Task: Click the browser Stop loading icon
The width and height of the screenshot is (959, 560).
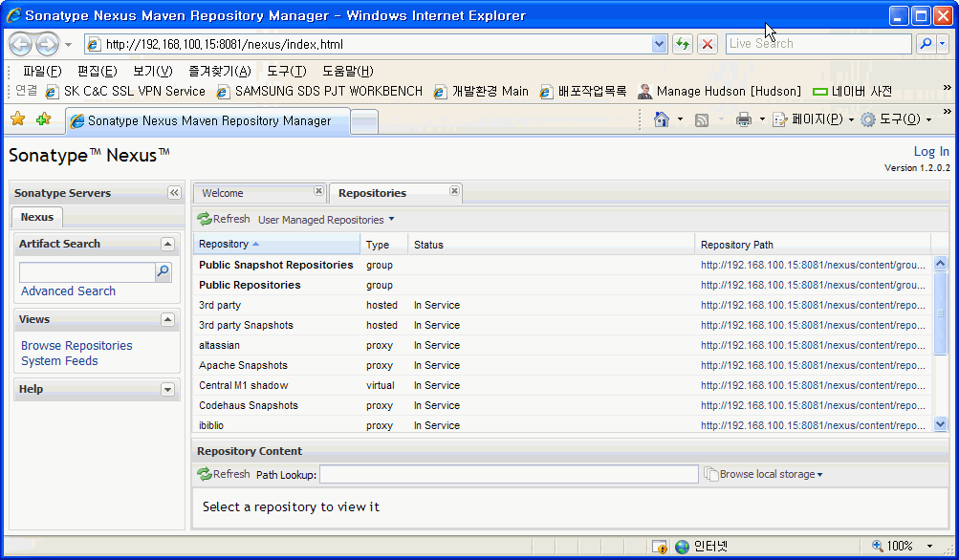Action: pos(708,44)
